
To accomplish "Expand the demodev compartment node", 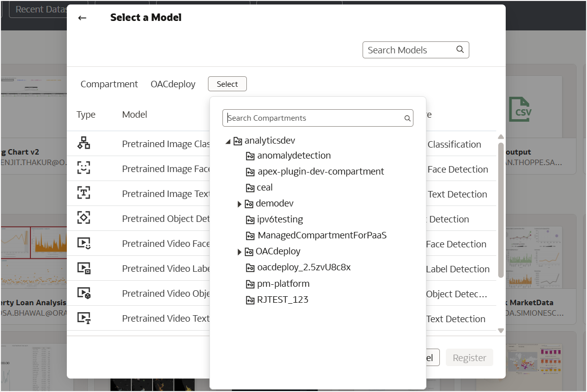I will tap(240, 204).
